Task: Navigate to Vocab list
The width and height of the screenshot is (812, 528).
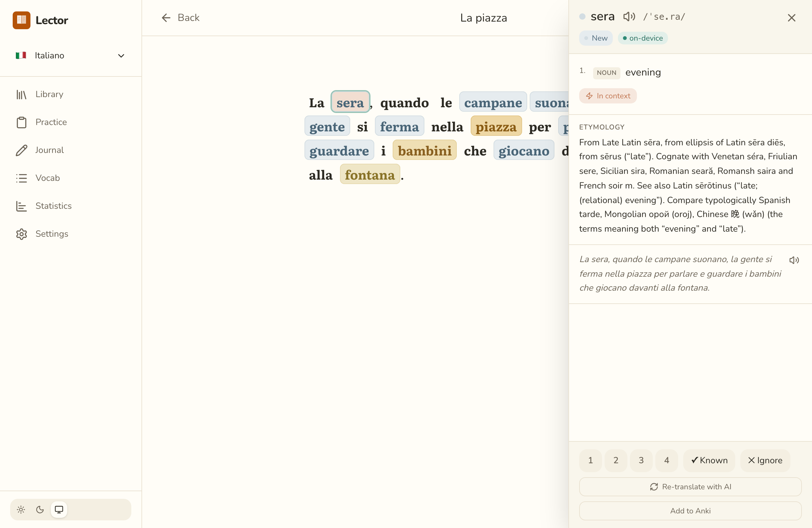Action: coord(70,178)
